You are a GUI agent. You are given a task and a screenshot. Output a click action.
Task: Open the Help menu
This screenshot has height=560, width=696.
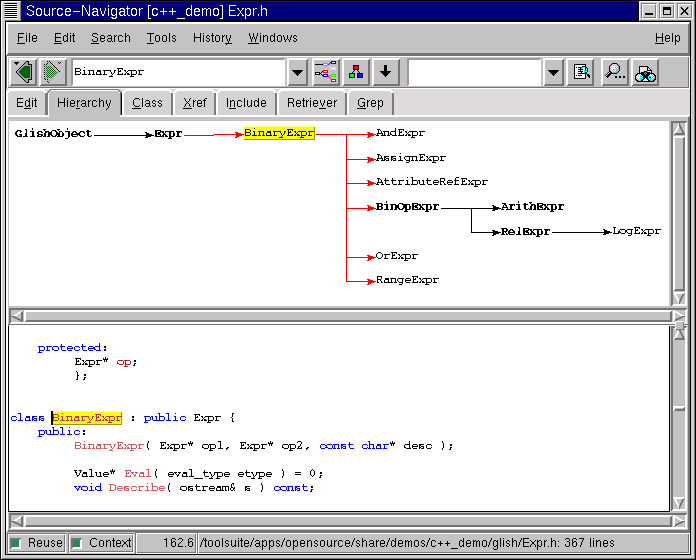point(668,38)
